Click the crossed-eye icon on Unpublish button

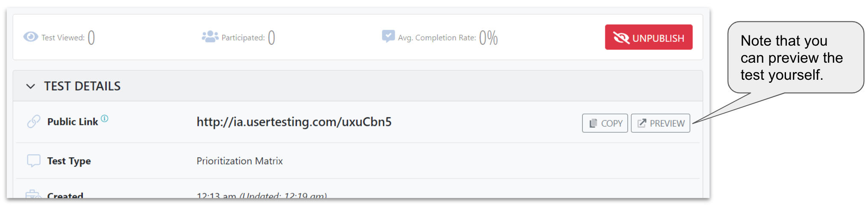click(621, 38)
